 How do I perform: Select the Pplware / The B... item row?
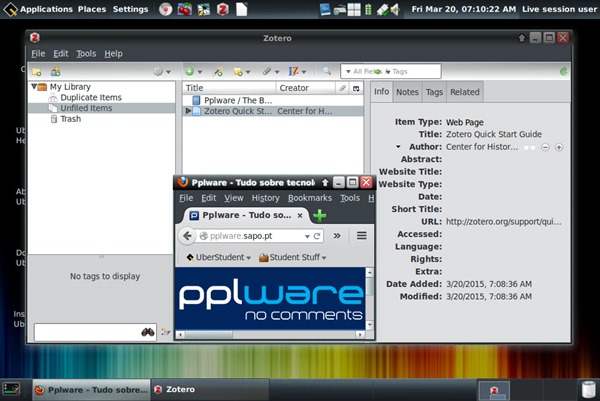point(273,101)
